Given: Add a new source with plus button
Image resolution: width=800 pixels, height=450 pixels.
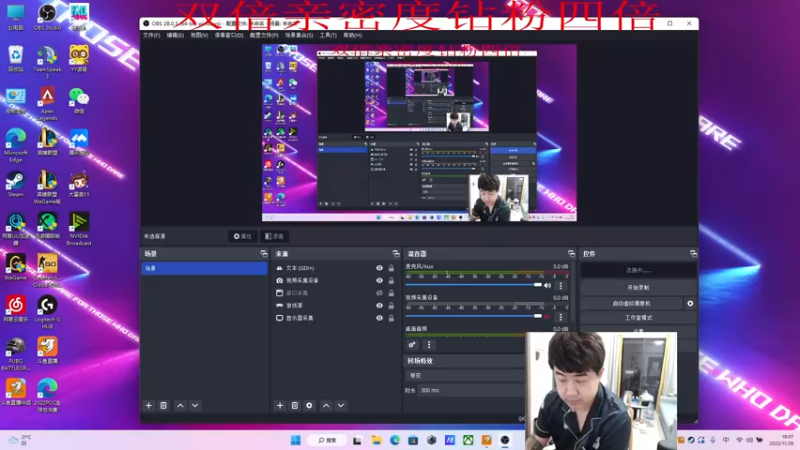Looking at the screenshot, I should click(280, 406).
